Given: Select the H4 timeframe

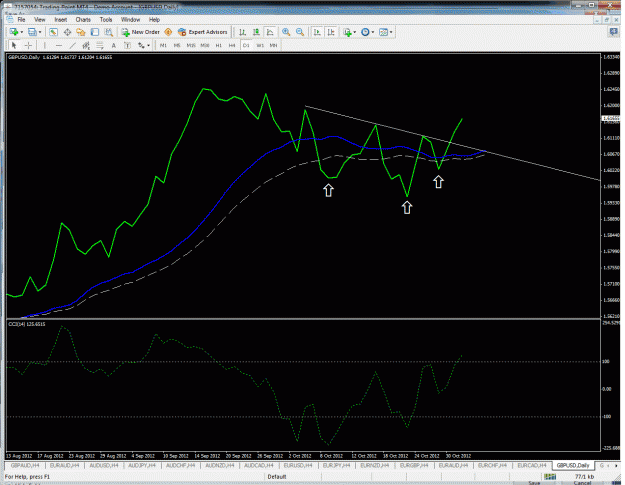Looking at the screenshot, I should [232, 45].
